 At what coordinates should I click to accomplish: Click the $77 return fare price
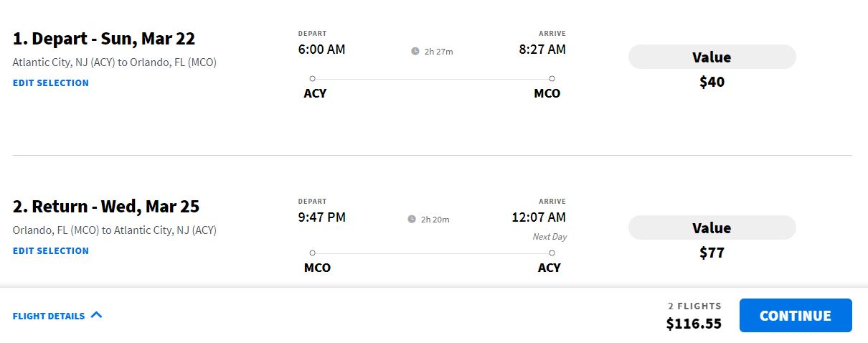pos(712,253)
